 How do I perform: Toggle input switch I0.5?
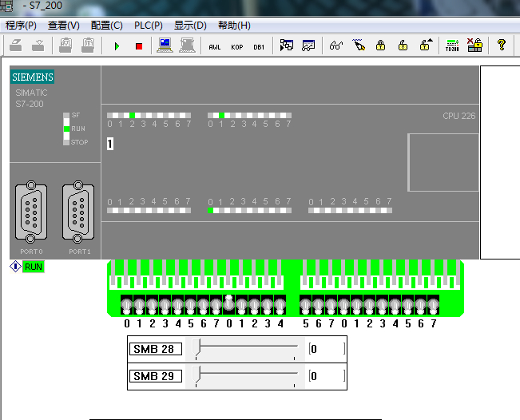pos(191,305)
